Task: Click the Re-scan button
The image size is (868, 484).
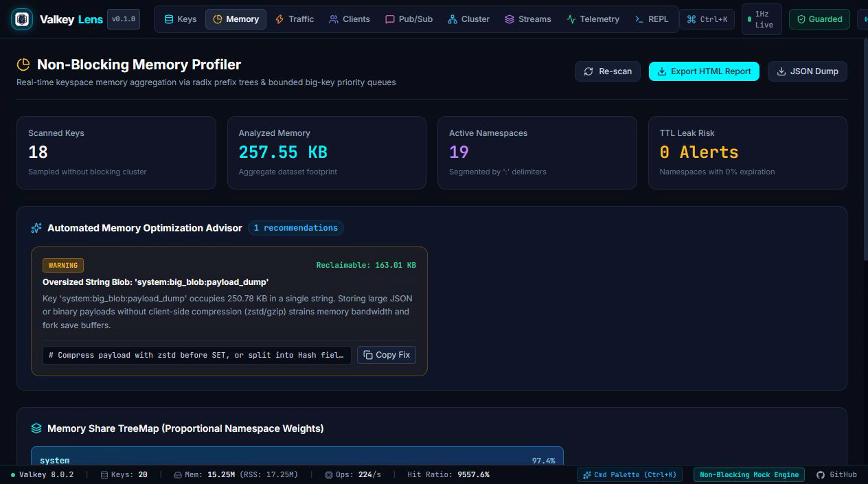Action: pos(608,71)
